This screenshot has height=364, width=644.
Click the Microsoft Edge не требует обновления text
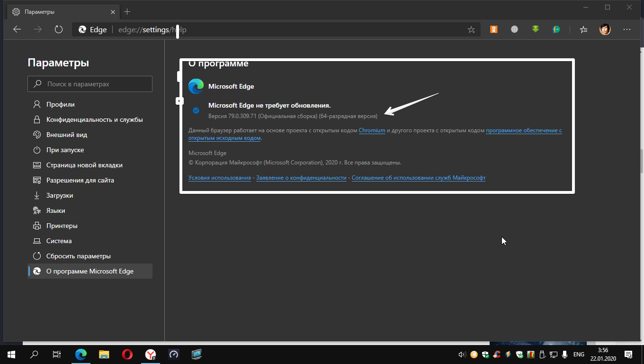coord(269,105)
